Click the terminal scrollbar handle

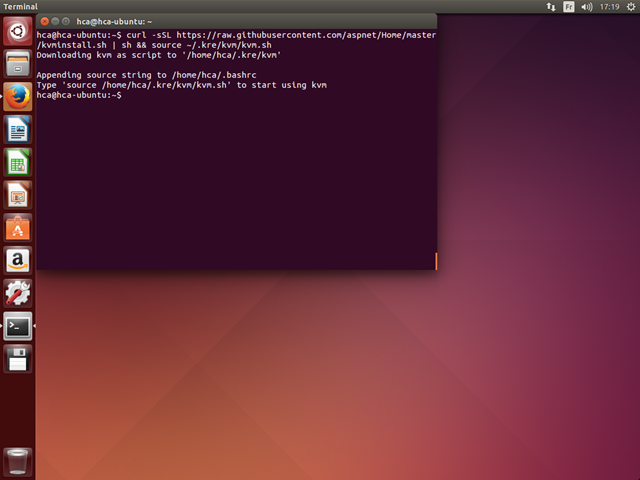click(436, 261)
